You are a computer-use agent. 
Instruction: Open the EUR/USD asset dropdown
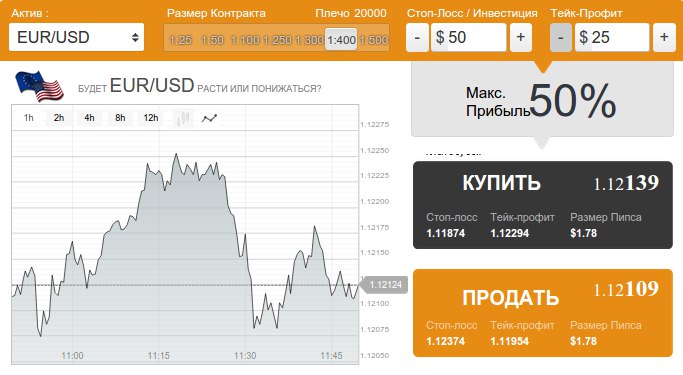click(x=76, y=37)
